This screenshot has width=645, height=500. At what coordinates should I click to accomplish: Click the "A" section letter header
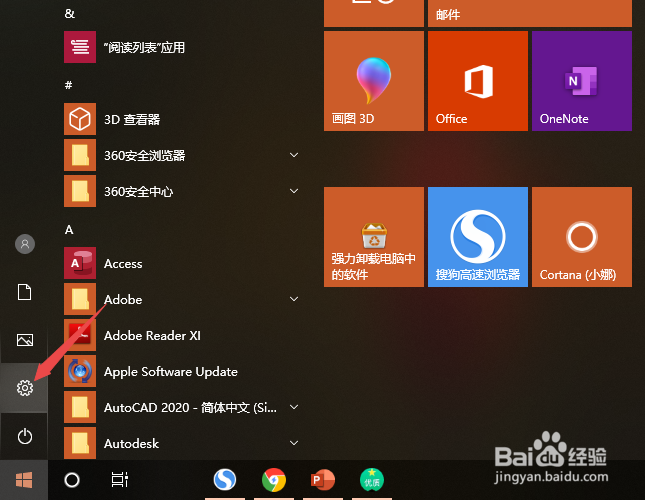(x=69, y=229)
